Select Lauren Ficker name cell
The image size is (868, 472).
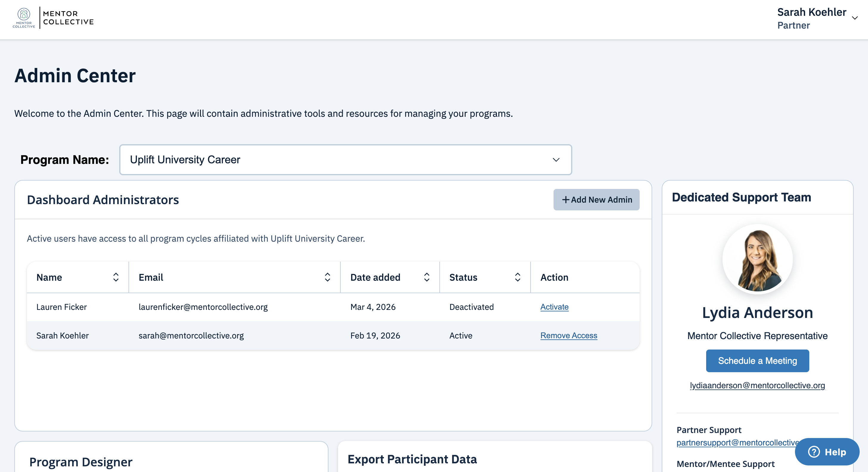62,307
